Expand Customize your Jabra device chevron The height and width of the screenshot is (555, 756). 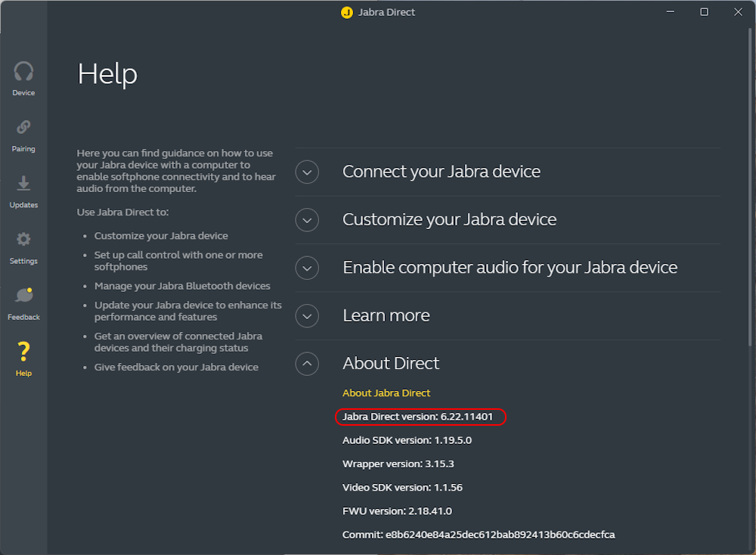click(307, 220)
